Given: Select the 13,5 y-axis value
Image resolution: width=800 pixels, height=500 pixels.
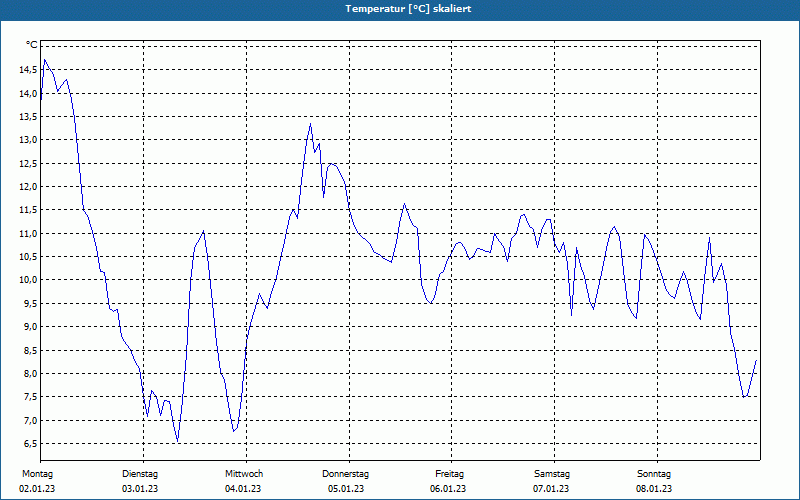Looking at the screenshot, I should click(28, 116).
